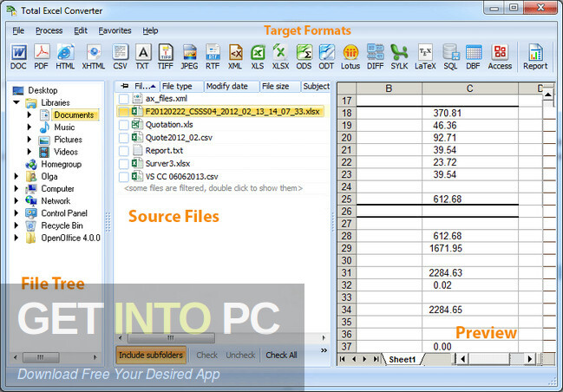Select CSV conversion icon
Image resolution: width=563 pixels, height=392 pixels.
[x=120, y=56]
